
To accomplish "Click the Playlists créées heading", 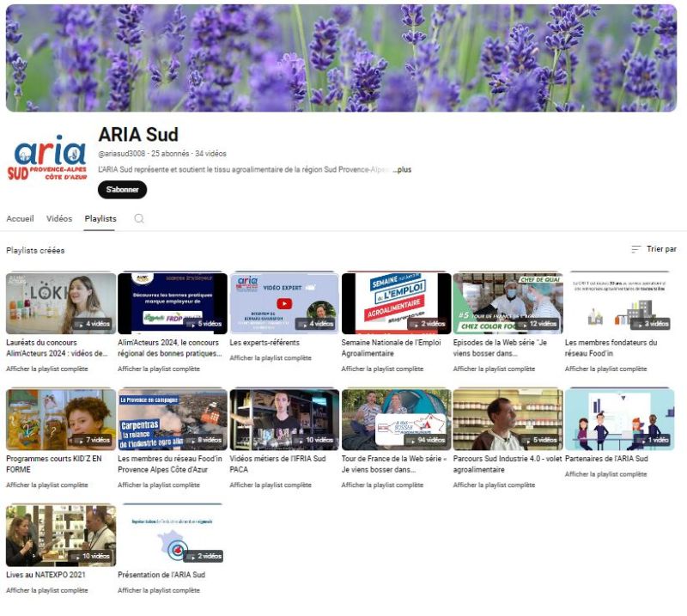I will pyautogui.click(x=35, y=250).
